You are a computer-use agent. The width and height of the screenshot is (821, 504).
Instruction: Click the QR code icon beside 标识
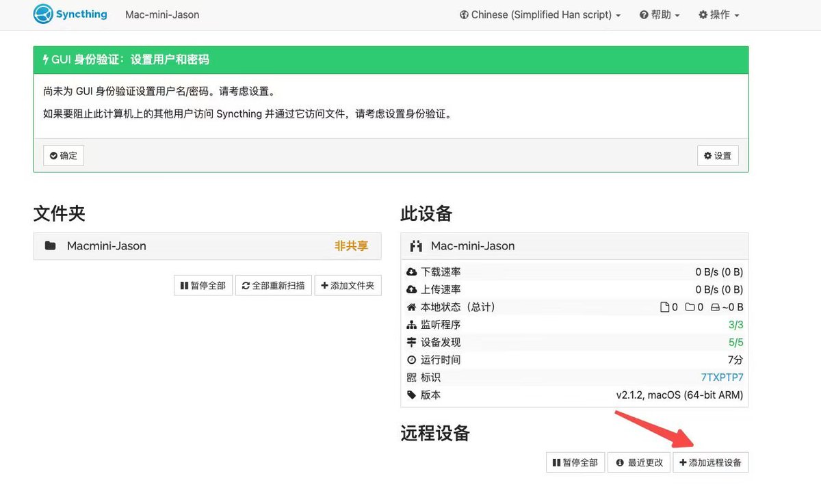coord(411,377)
